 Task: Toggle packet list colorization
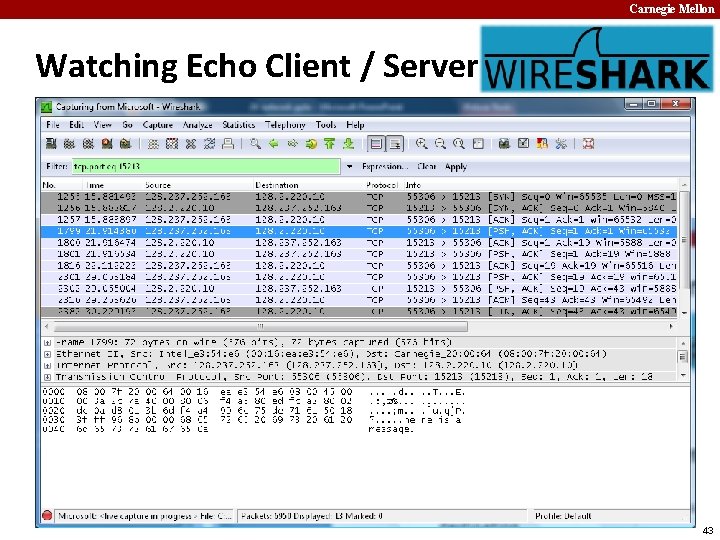376,144
